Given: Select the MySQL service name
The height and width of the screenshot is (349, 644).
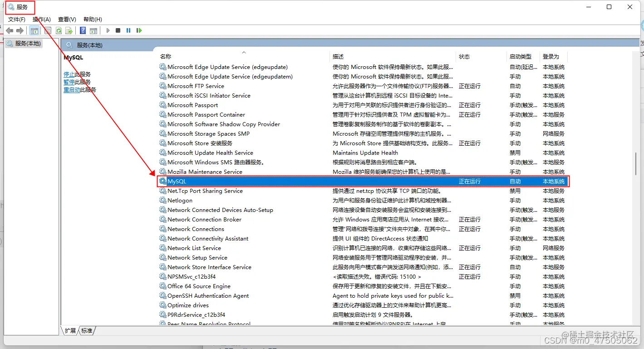Looking at the screenshot, I should 177,181.
